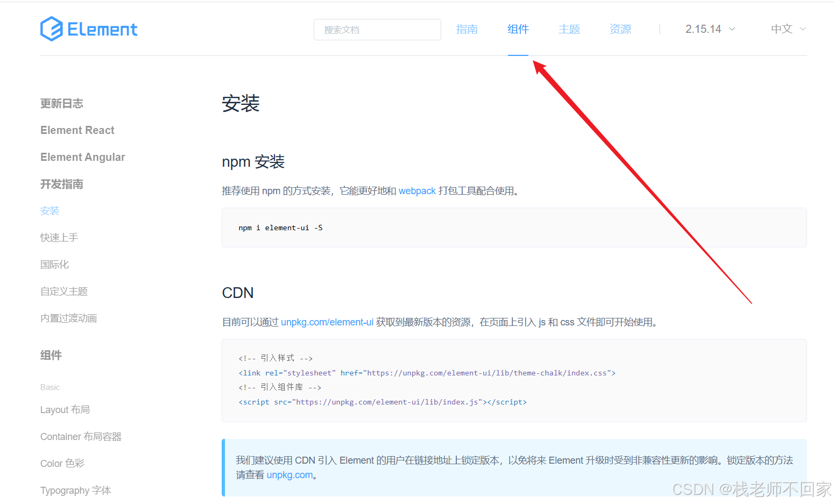Expand the 中文 language selector
The image size is (834, 504).
tap(781, 29)
